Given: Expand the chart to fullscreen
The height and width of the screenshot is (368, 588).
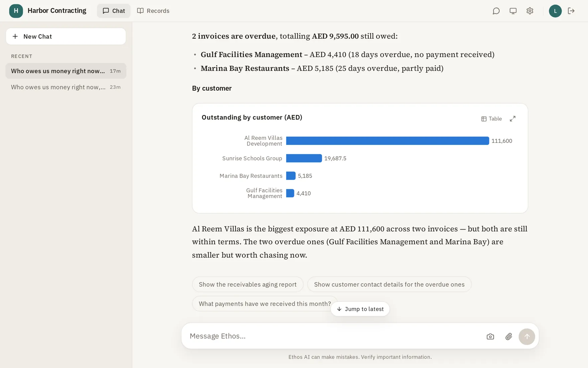Looking at the screenshot, I should tap(512, 119).
